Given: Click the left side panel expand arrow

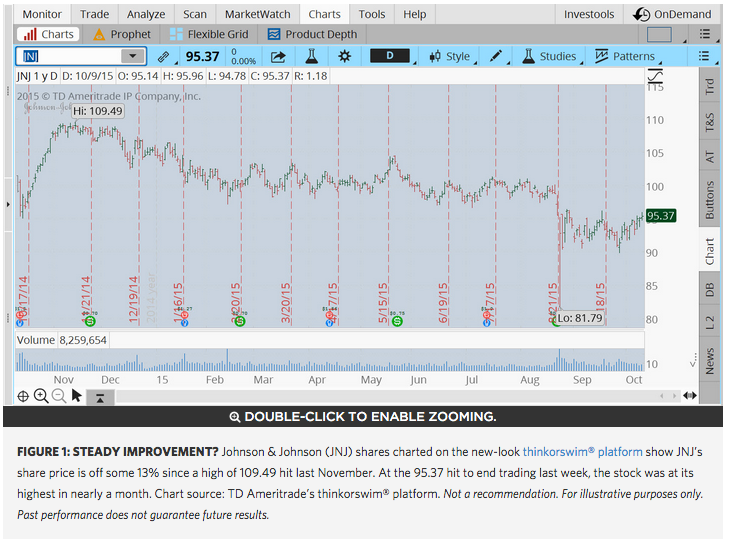Looking at the screenshot, I should [8, 204].
